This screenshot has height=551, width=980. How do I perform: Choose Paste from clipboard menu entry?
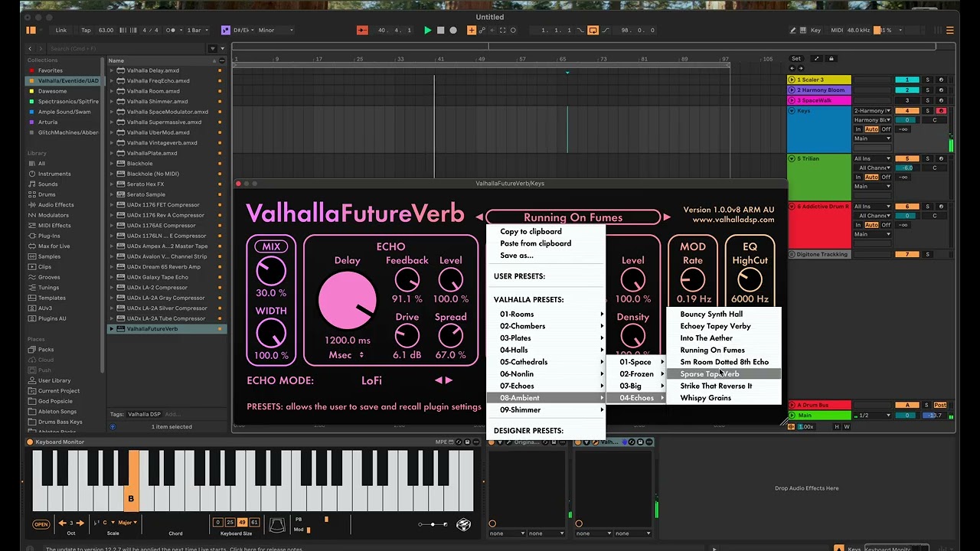pos(535,243)
